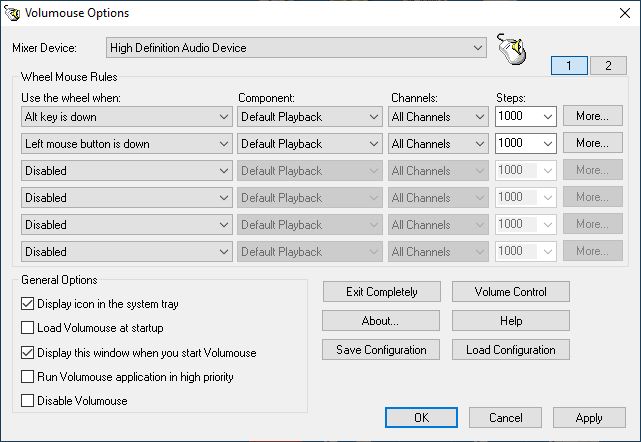Close the Volumouse Options window
The width and height of the screenshot is (641, 442).
625,13
